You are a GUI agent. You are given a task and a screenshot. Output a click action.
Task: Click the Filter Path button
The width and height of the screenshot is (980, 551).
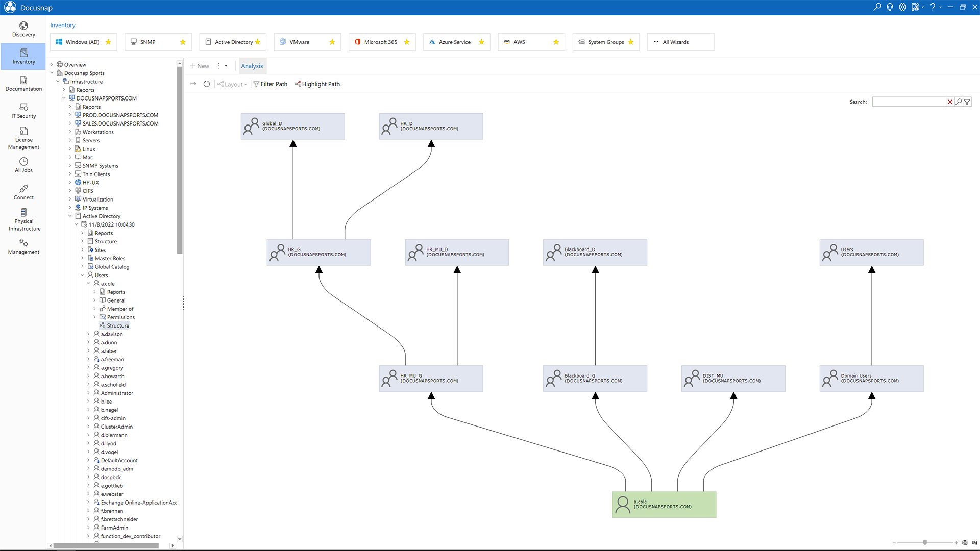[270, 84]
